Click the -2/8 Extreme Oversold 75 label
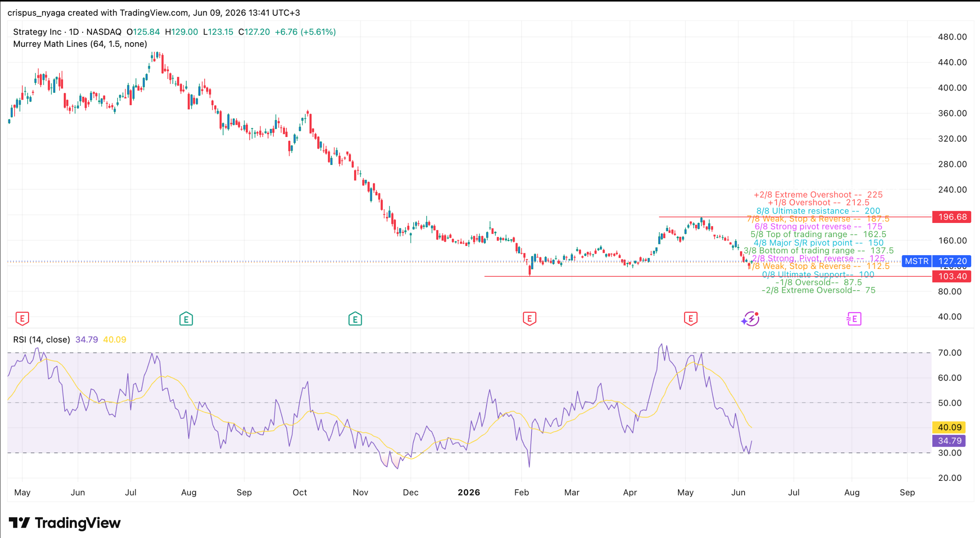 click(818, 290)
